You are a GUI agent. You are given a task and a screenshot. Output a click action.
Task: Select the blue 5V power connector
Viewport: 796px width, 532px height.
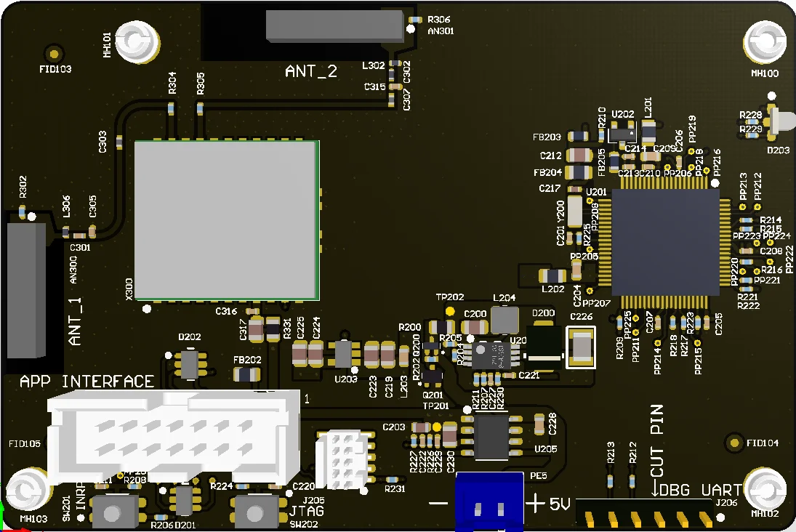[x=489, y=501]
